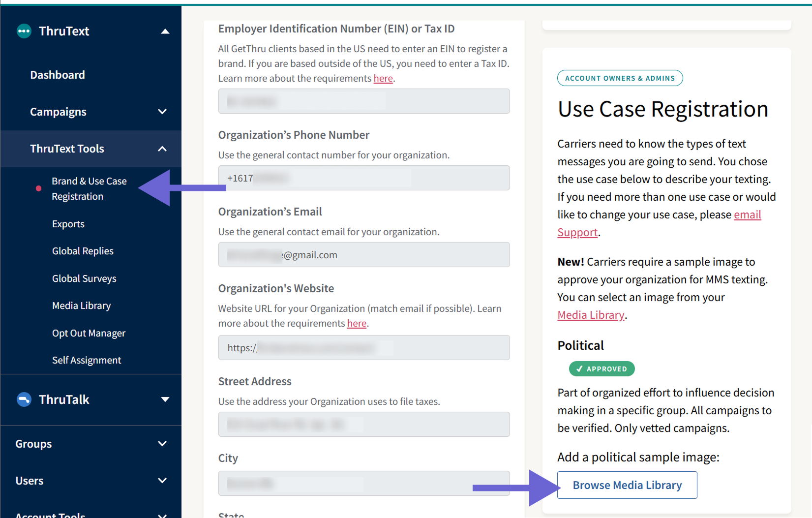Click the Organization's Phone Number field
The image size is (812, 518).
pos(364,178)
